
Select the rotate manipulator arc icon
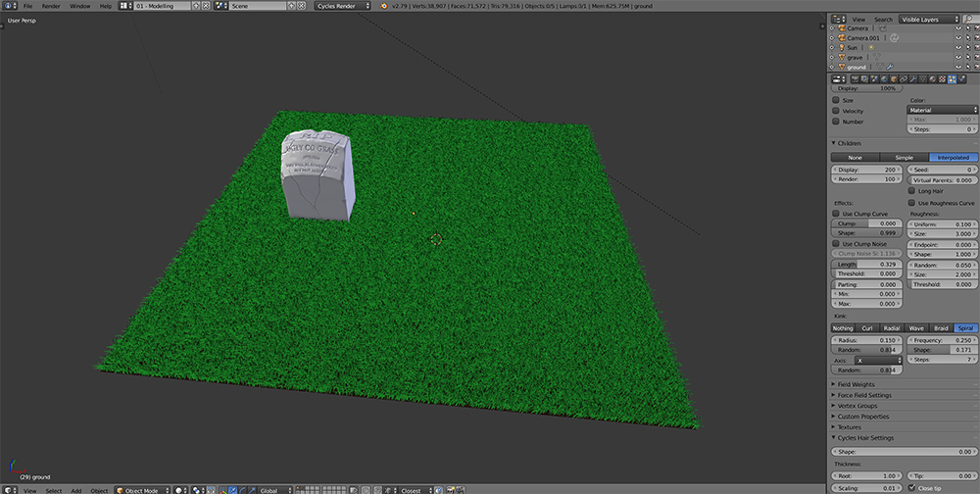pos(242,490)
